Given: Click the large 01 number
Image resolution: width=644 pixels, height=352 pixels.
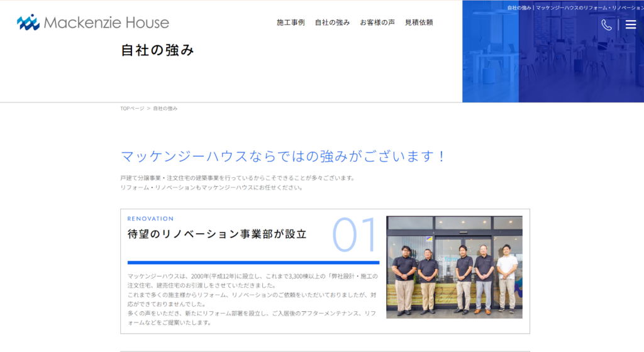Looking at the screenshot, I should click(355, 234).
